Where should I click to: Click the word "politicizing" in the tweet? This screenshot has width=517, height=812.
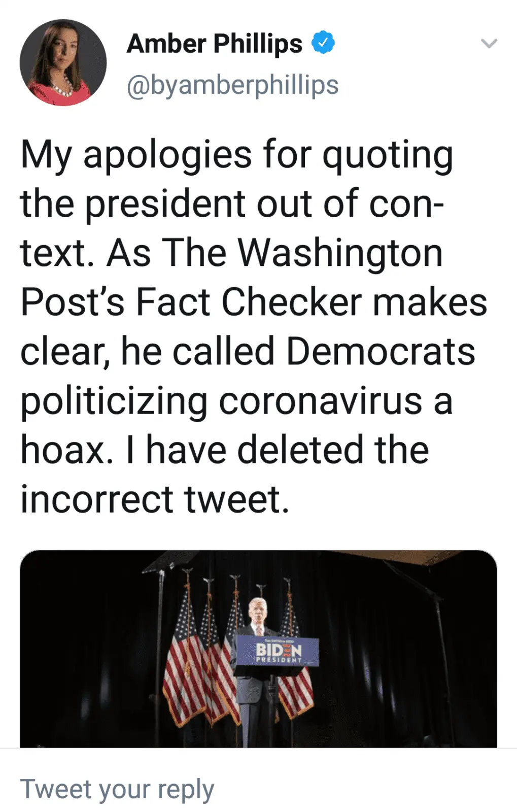pos(114,401)
